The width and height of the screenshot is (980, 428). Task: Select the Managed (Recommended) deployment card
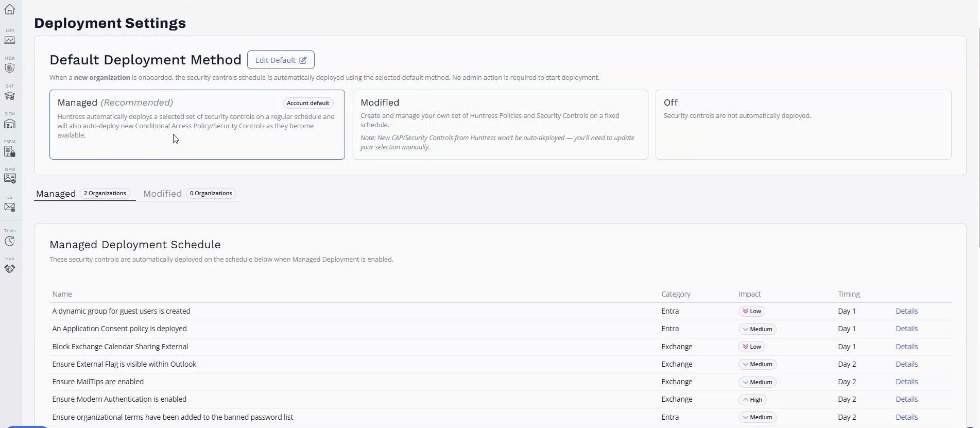coord(197,125)
